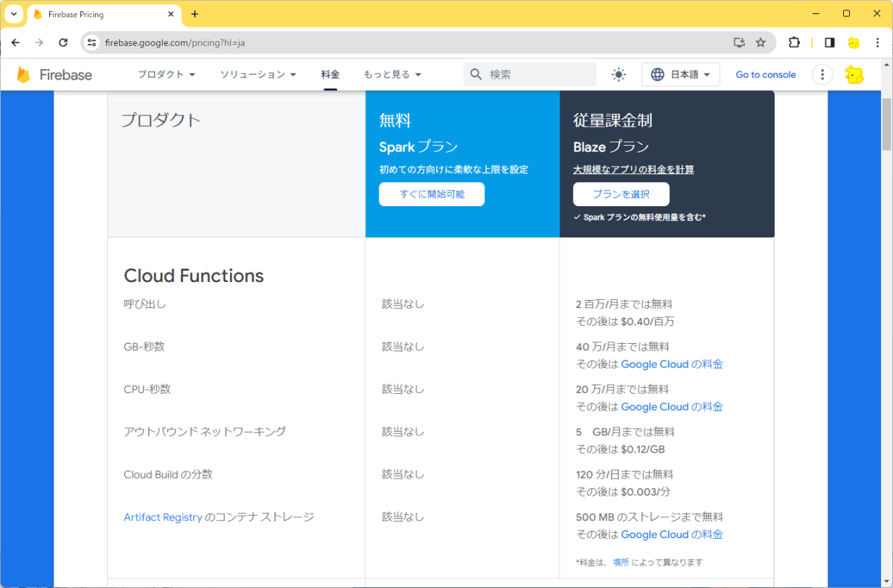Screen dimensions: 893x588
Task: Click the その後は $0.12/GB text
Action: 621,450
